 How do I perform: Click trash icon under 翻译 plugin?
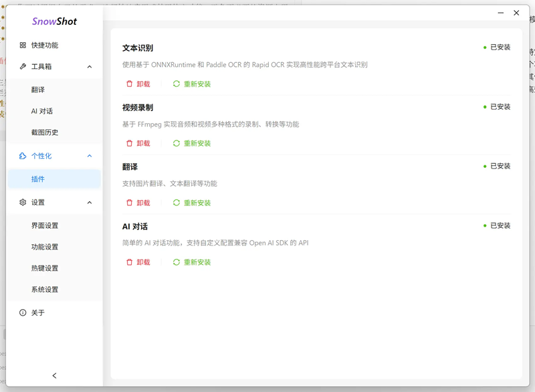(x=129, y=203)
